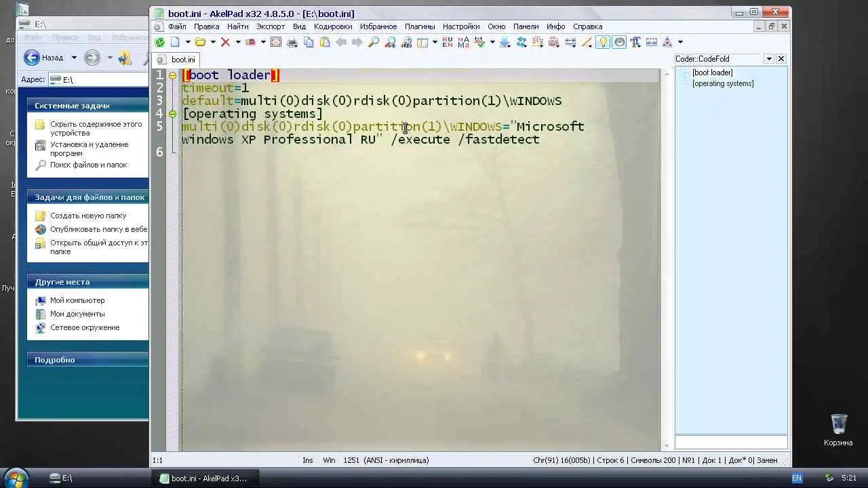
Task: Open the Корзина desktop icon
Action: pyautogui.click(x=839, y=430)
